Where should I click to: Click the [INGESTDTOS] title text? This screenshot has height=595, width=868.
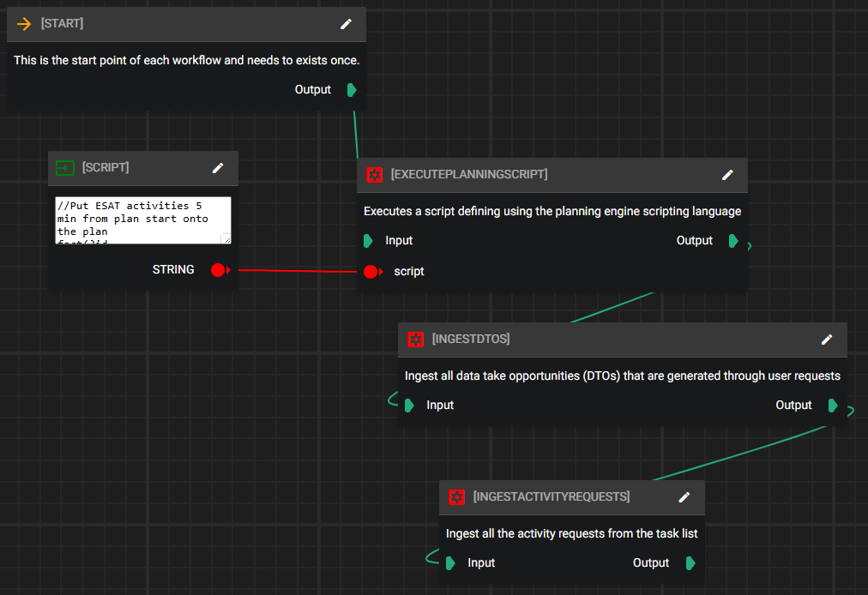coord(471,339)
